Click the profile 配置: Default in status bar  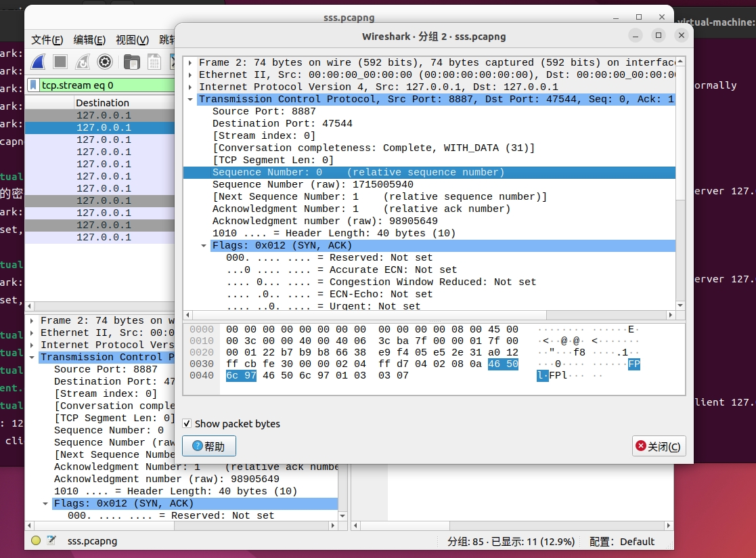click(x=622, y=542)
